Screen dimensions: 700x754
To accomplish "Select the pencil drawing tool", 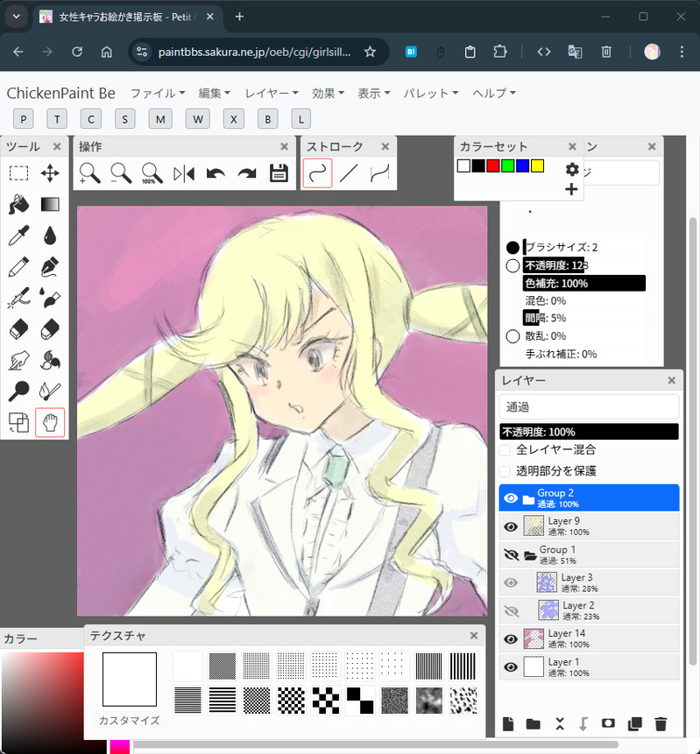I will point(18,267).
